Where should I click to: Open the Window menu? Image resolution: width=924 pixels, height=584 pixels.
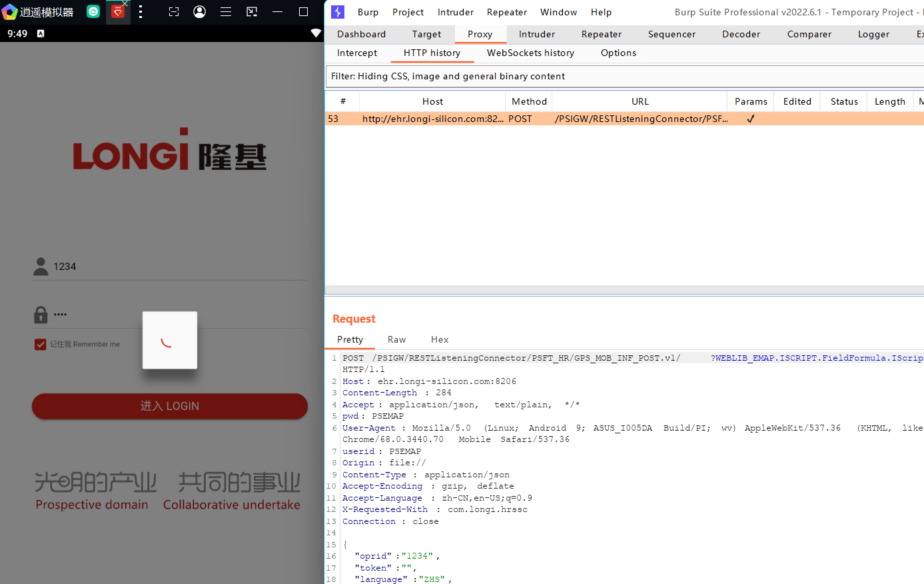558,12
